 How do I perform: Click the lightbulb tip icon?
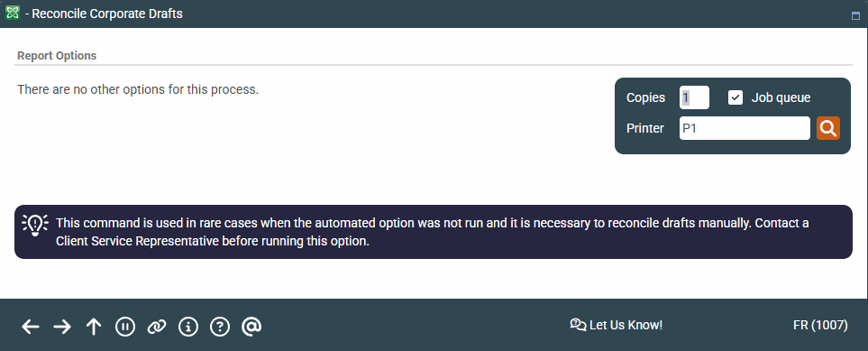[x=35, y=226]
